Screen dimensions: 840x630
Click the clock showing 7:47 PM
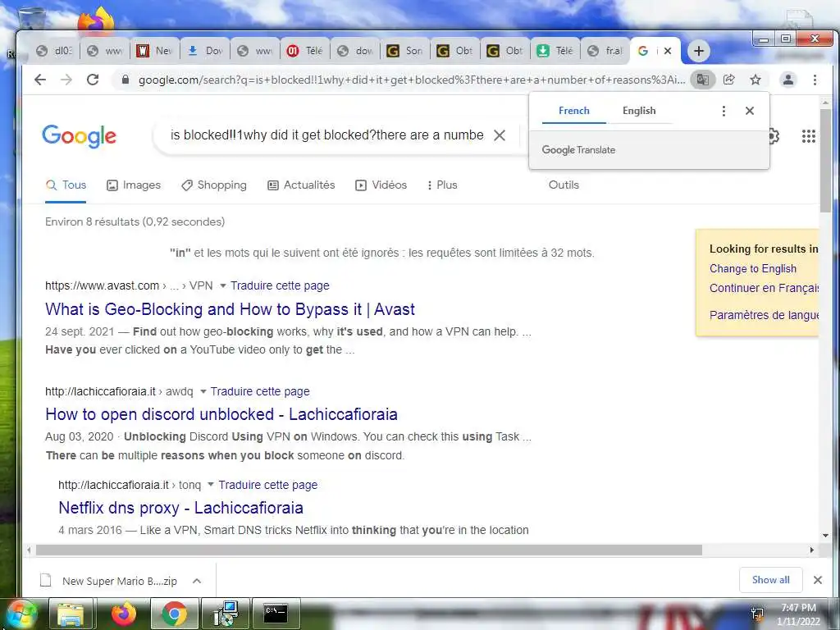[x=798, y=608]
